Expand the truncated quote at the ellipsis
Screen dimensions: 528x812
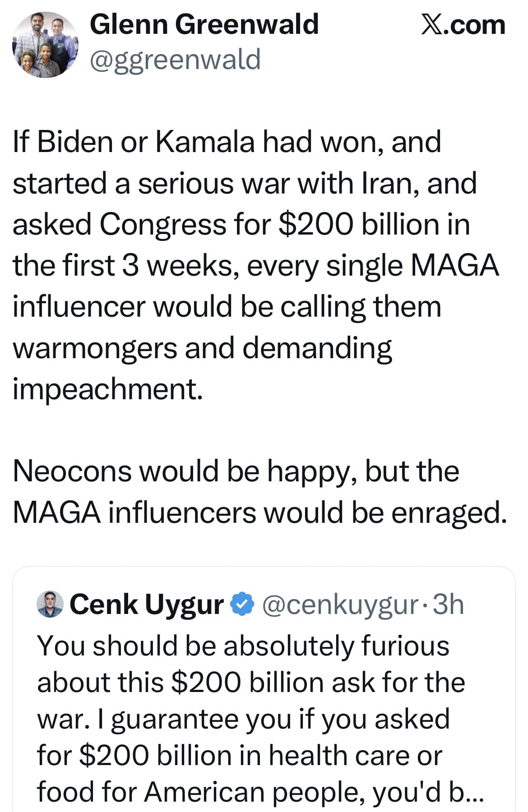(x=474, y=793)
